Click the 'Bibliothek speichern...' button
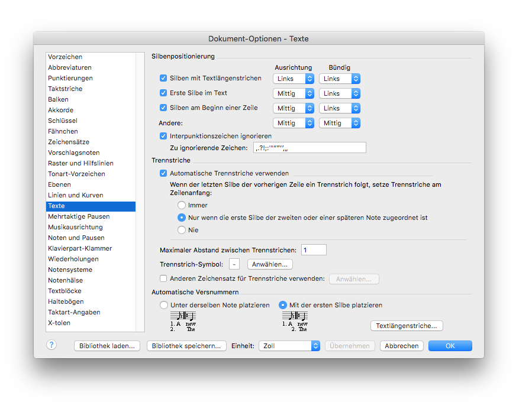Screen dimensions: 532x412 point(186,346)
